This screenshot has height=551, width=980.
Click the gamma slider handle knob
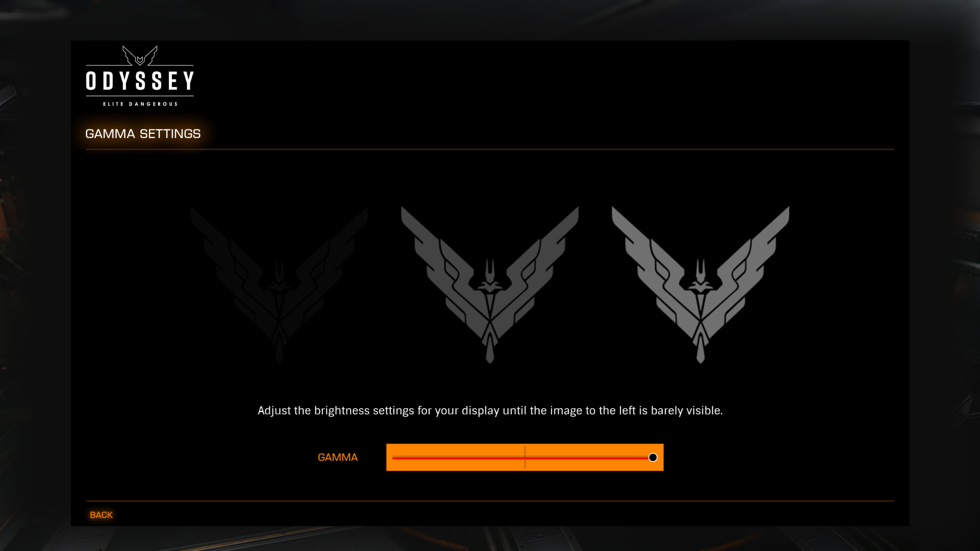coord(653,457)
